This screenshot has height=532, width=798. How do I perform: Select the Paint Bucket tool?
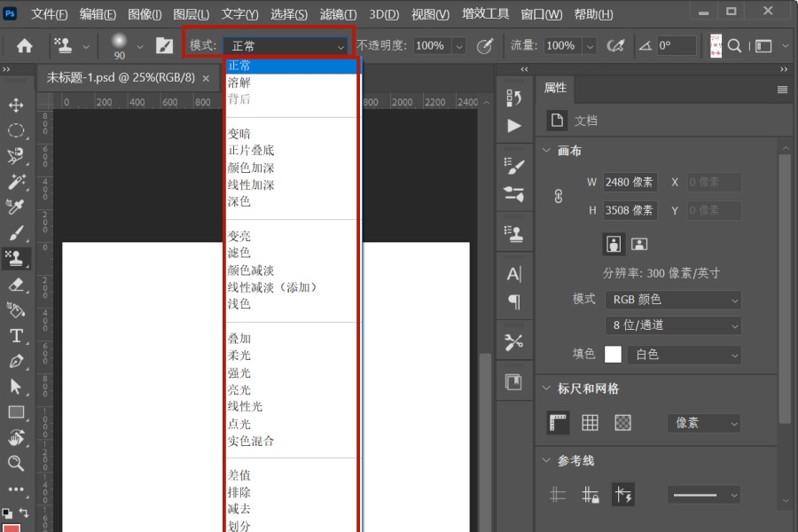(16, 310)
